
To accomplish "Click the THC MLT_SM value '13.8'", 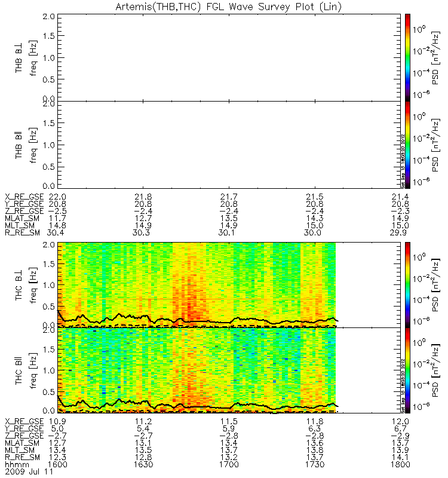I will click(315, 451).
